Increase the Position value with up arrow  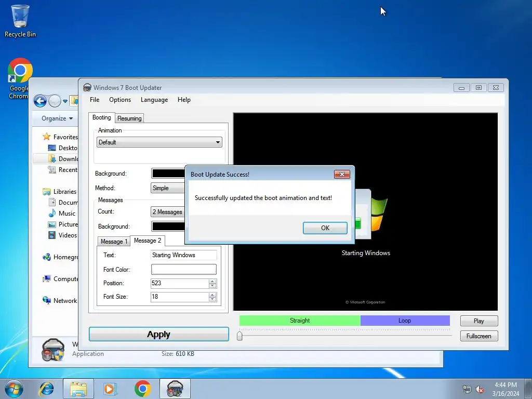click(x=212, y=281)
